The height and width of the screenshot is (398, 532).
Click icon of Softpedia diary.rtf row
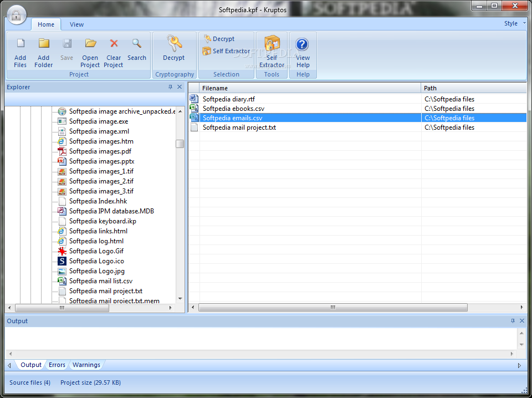(x=194, y=99)
